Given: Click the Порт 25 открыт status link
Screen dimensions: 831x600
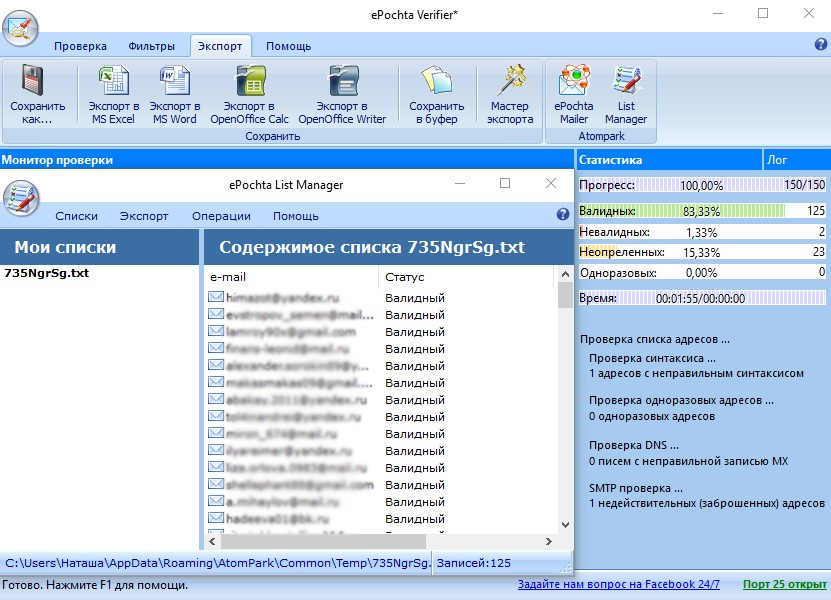Looking at the screenshot, I should [784, 585].
